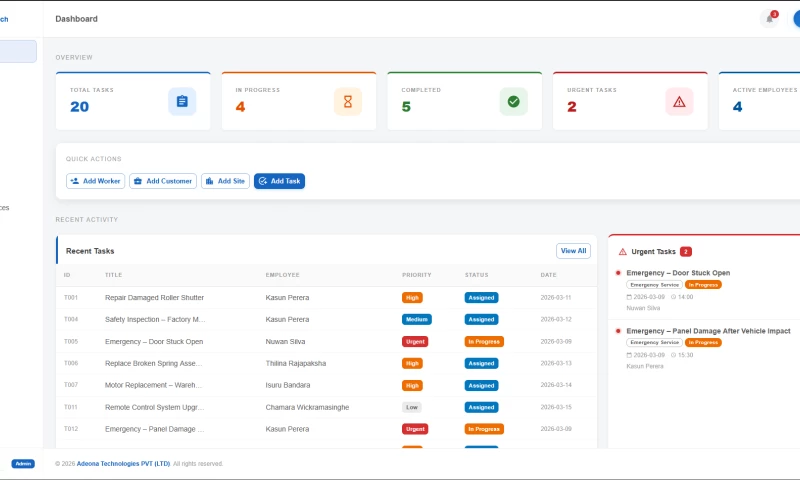
Task: Click the In Progress status badge in T005 row
Action: tap(484, 342)
